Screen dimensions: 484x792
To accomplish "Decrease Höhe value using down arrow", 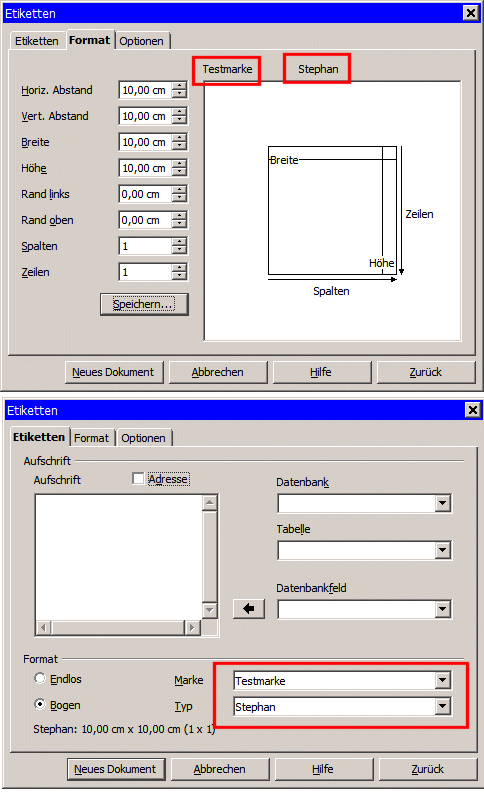I will [179, 172].
